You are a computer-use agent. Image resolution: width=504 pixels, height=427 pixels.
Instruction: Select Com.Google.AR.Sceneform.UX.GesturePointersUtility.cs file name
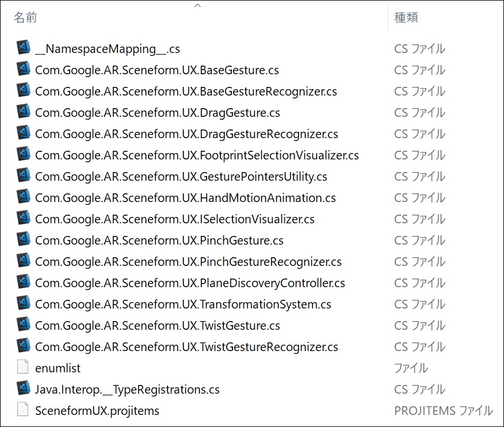(x=181, y=177)
